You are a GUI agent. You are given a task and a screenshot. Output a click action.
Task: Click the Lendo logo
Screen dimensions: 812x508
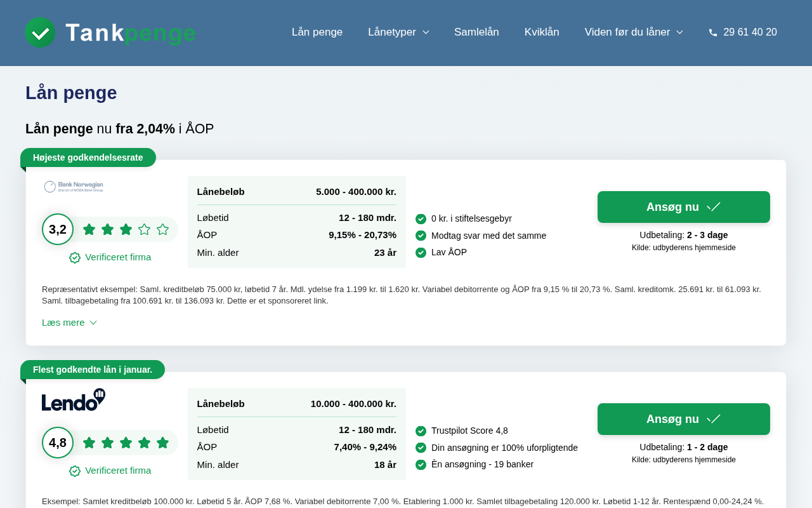coord(74,400)
